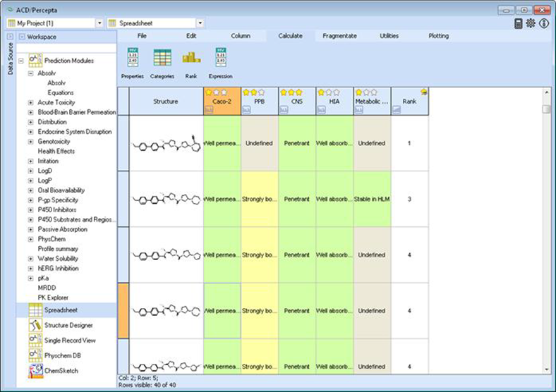This screenshot has width=556, height=392.
Task: Expand the pKa node
Action: pyautogui.click(x=30, y=278)
